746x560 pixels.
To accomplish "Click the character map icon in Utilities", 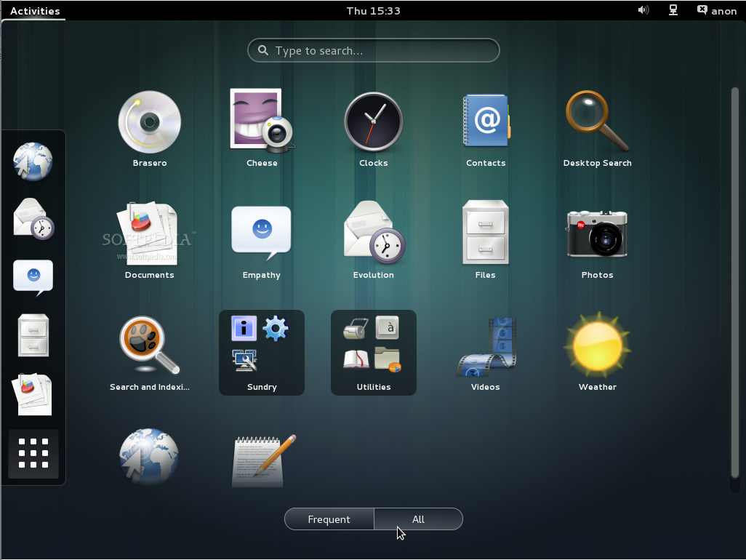I will [388, 328].
